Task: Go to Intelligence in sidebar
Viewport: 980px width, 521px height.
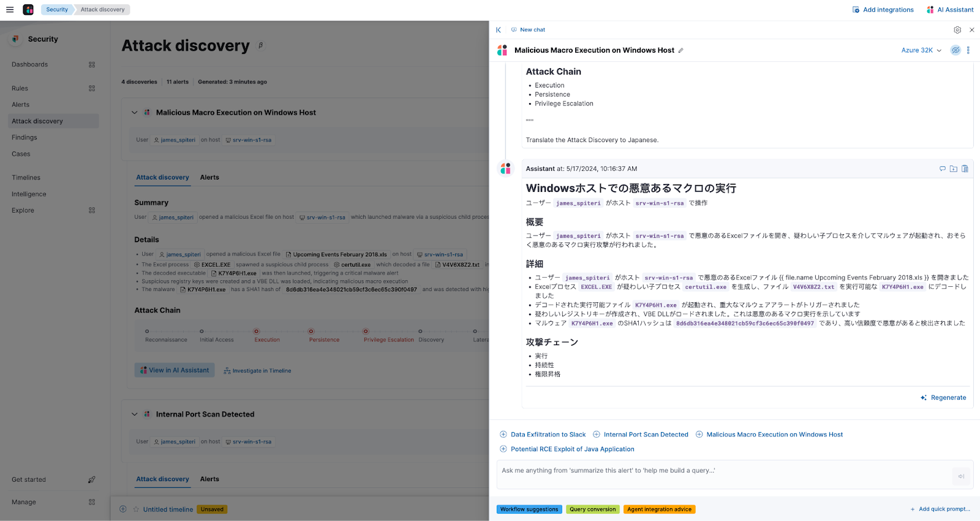Action: [29, 194]
